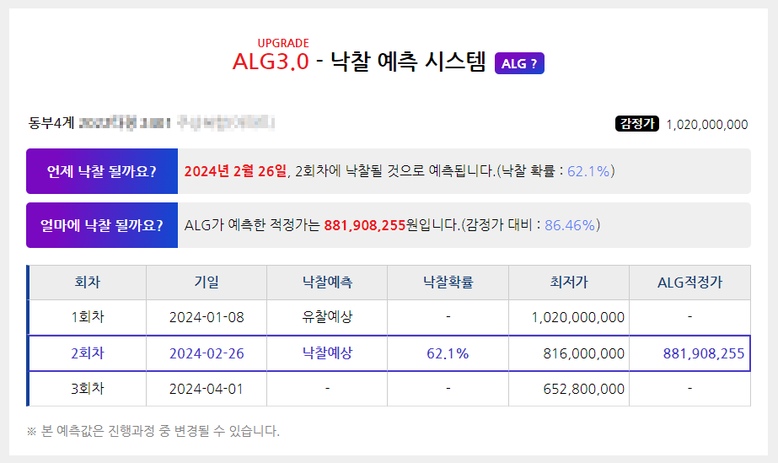Select the 회차 column header
Viewport: 778px width, 463px height.
tap(88, 283)
